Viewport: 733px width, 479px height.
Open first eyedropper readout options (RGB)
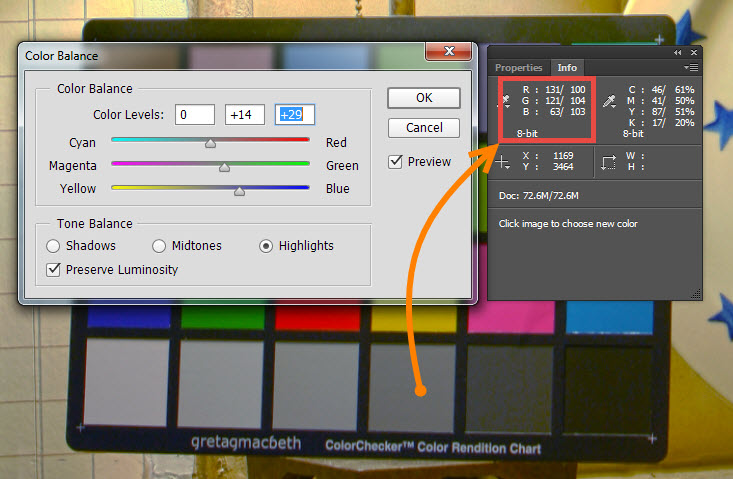click(x=506, y=101)
